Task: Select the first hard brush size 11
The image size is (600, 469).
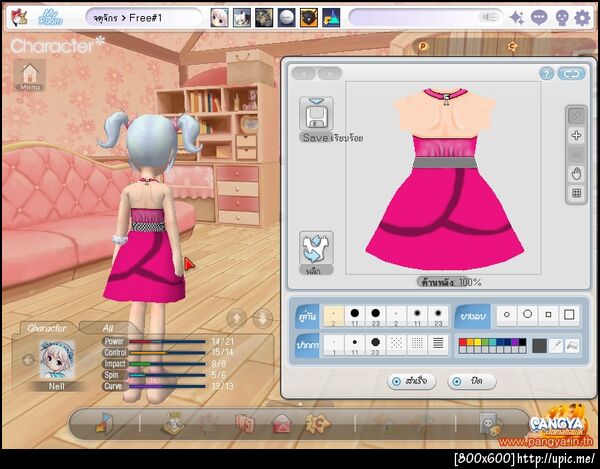Action: click(355, 316)
